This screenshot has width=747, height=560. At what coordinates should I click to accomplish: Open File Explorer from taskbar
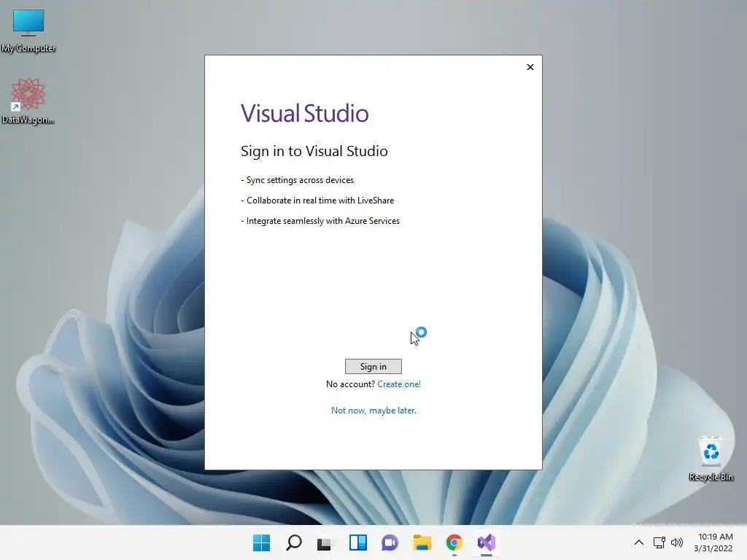coord(422,542)
